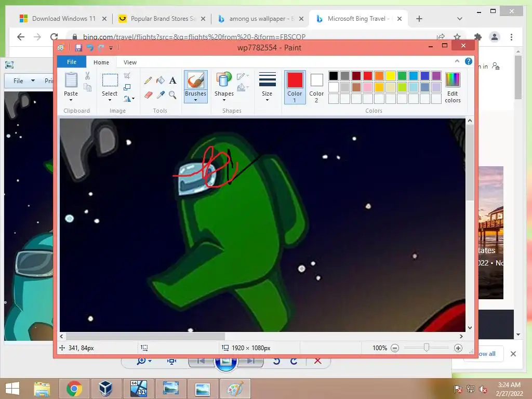Click the zoom out minus button
Image resolution: width=532 pixels, height=399 pixels.
coord(395,348)
